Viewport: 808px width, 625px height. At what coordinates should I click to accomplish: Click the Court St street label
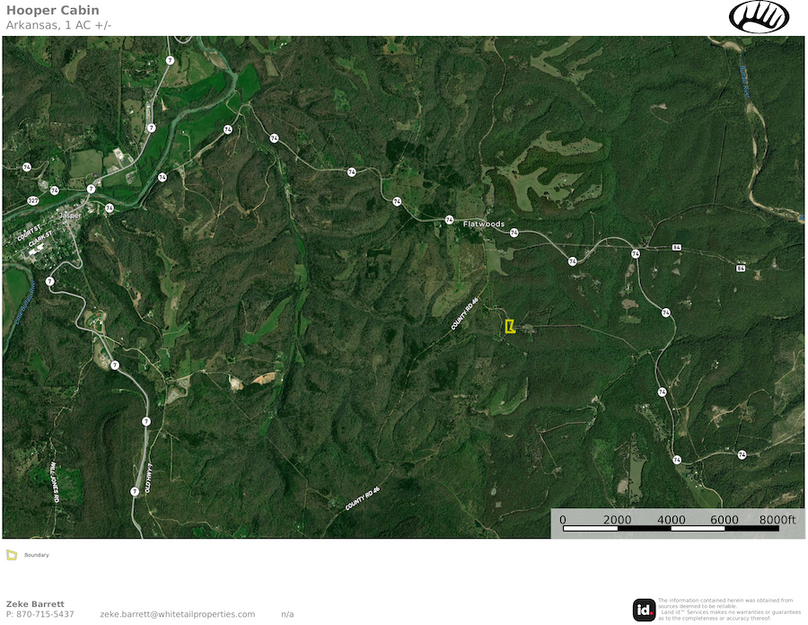click(x=28, y=235)
